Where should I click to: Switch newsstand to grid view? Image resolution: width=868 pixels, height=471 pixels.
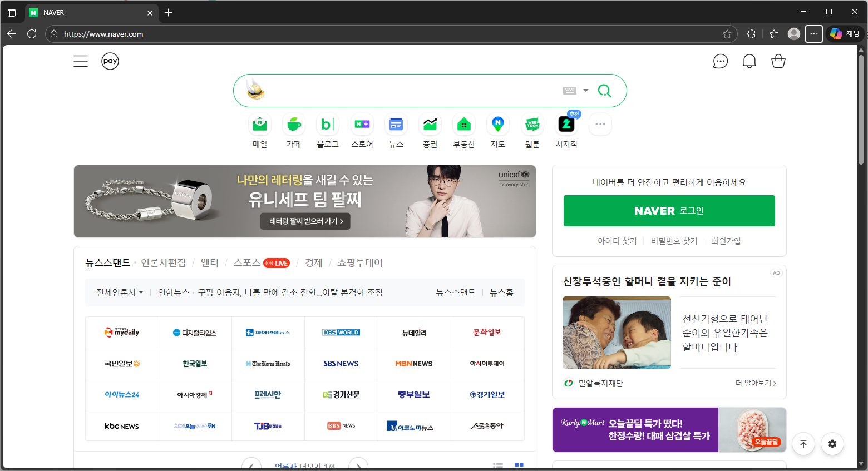coord(519,465)
